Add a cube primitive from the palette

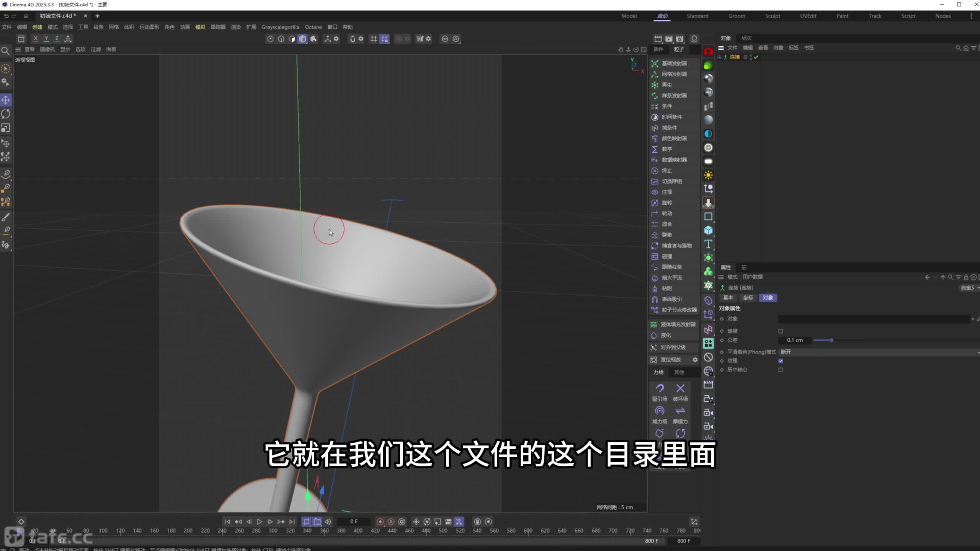(x=708, y=230)
